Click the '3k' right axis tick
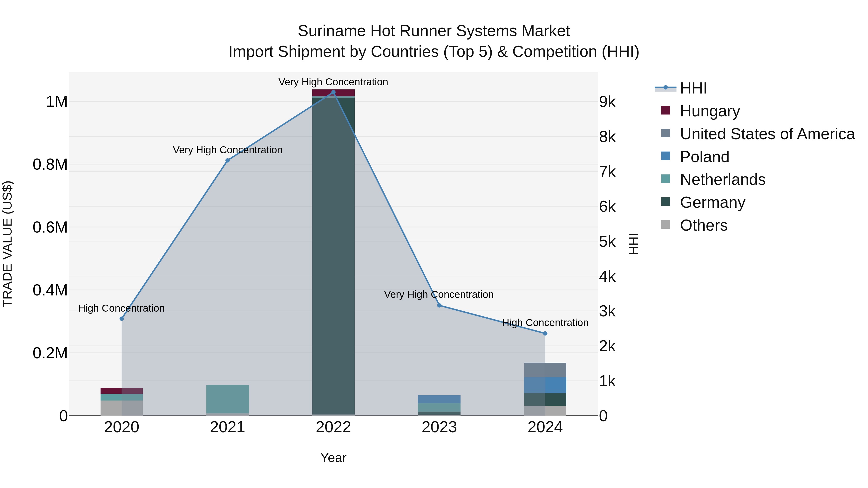Screen dimensions: 868x488 click(607, 311)
